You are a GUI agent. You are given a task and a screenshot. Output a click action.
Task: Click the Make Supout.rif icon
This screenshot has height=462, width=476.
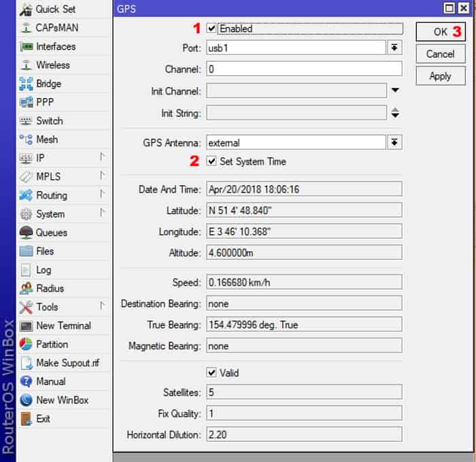(x=27, y=363)
